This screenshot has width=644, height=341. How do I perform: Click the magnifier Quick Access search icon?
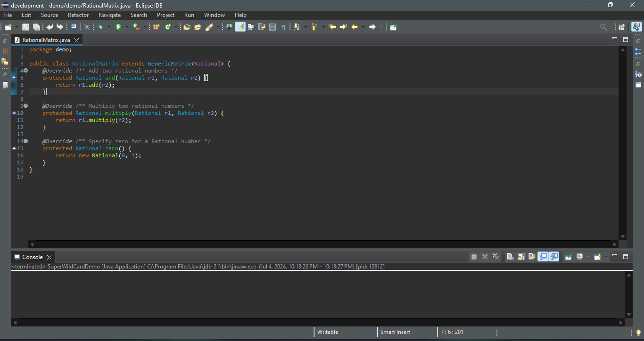coord(603,27)
